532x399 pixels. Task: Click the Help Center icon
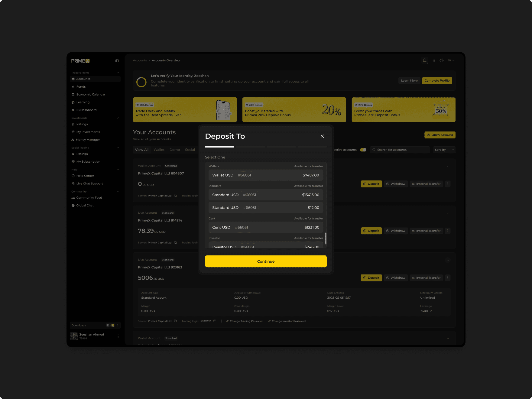click(73, 176)
